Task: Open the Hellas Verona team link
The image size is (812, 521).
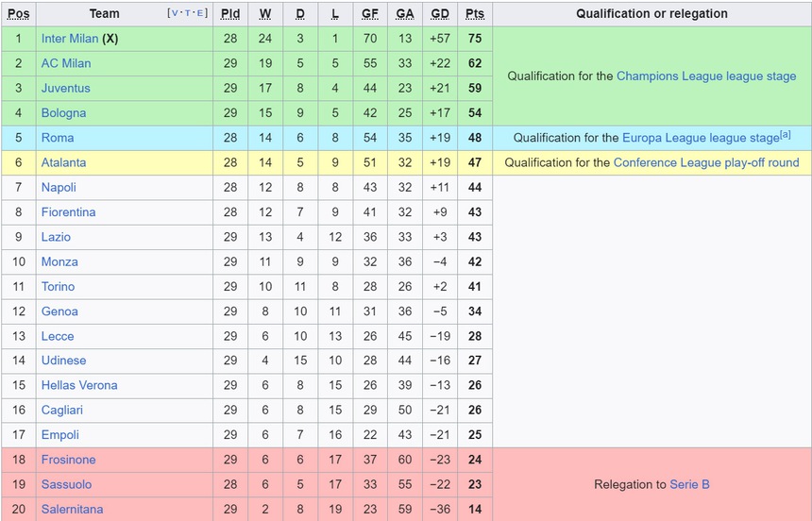Action: point(79,385)
